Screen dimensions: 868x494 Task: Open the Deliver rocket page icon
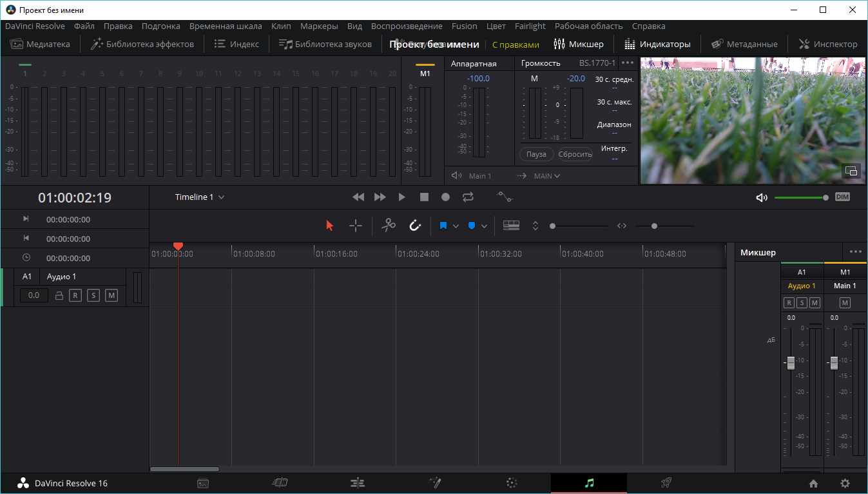pos(666,482)
